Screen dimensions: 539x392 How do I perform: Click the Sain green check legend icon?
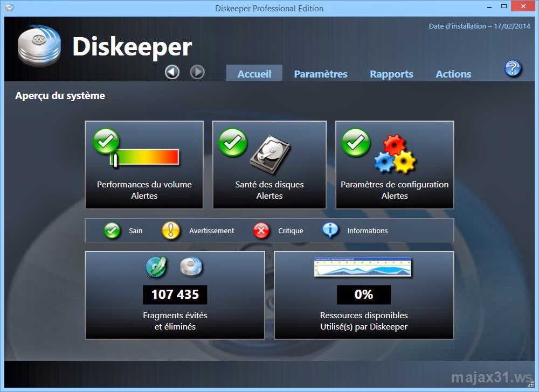[x=112, y=230]
